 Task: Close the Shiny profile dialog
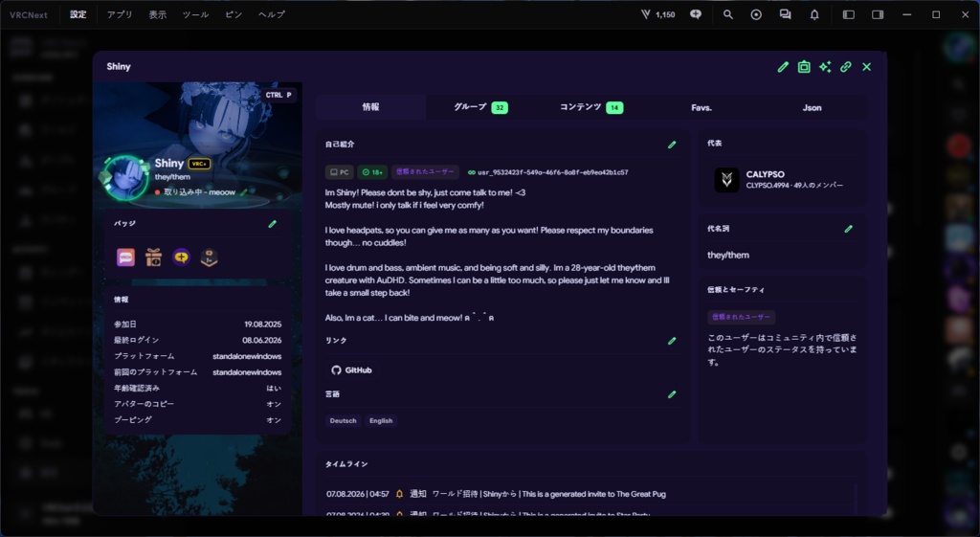tap(866, 67)
